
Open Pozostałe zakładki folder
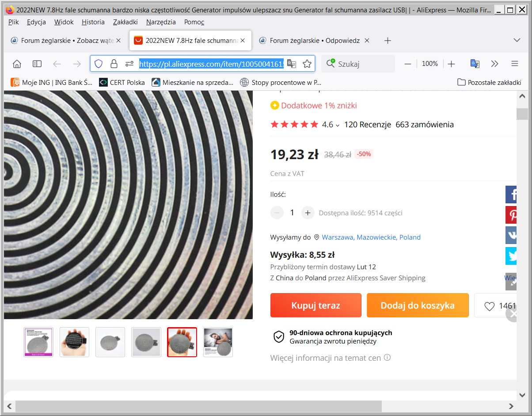[x=489, y=82]
